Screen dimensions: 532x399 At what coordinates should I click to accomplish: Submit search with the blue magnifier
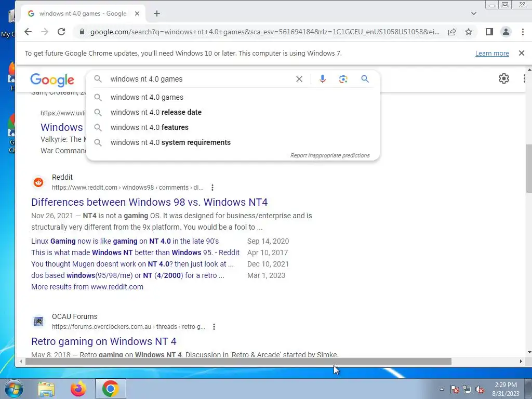point(365,79)
